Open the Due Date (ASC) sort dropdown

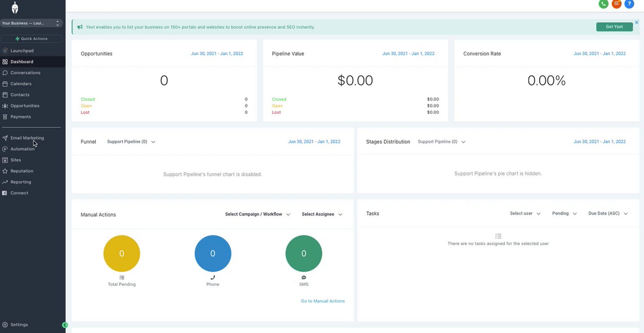pos(608,213)
